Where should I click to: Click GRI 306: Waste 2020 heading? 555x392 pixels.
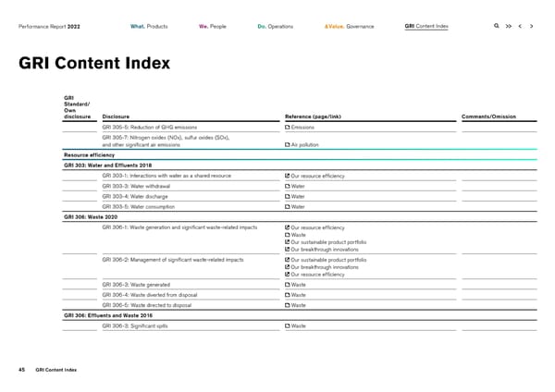pyautogui.click(x=91, y=217)
